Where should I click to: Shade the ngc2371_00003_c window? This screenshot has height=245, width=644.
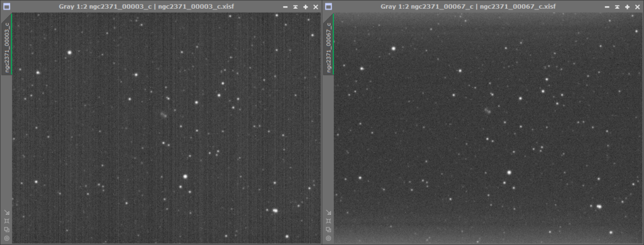[296, 7]
